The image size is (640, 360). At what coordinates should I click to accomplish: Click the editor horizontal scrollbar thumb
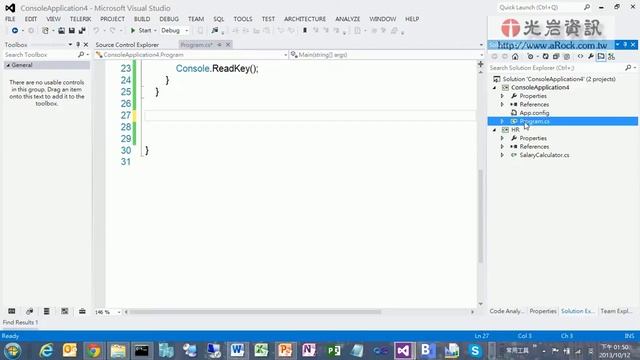pyautogui.click(x=255, y=312)
